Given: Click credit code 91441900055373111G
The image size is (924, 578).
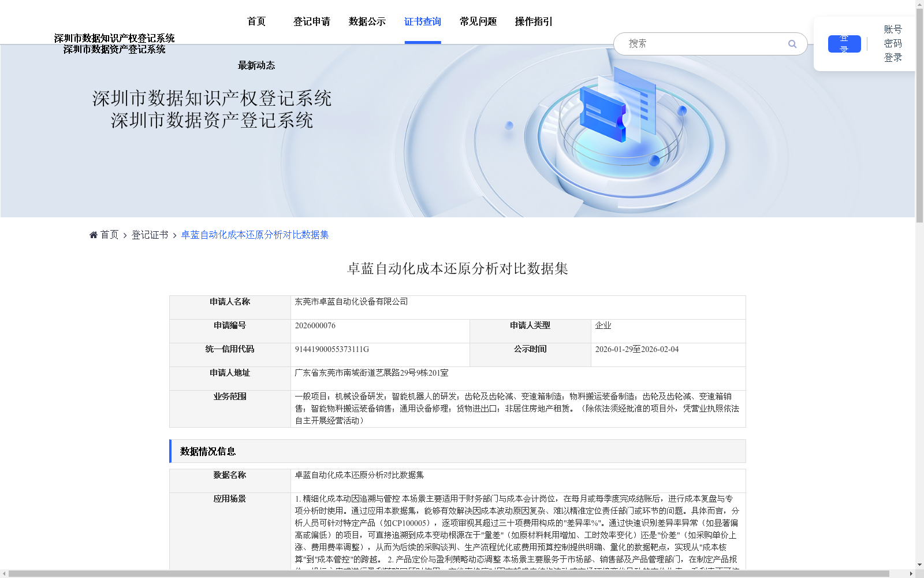Looking at the screenshot, I should 332,349.
